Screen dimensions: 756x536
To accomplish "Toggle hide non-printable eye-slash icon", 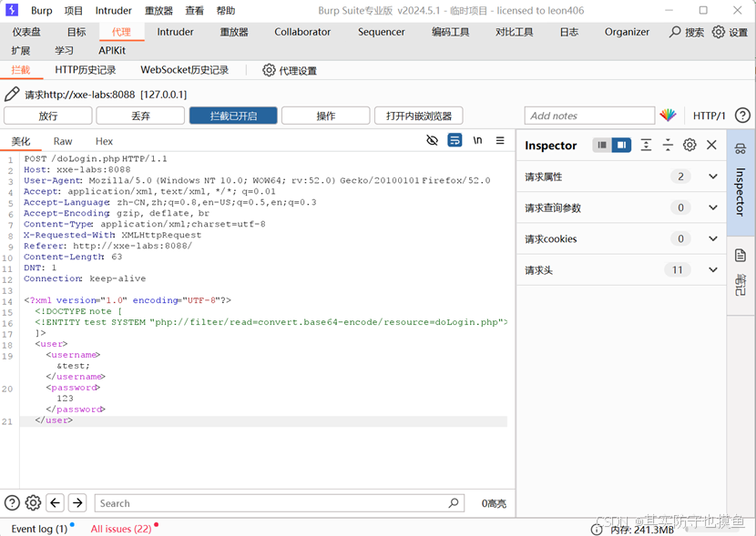I will pos(433,140).
